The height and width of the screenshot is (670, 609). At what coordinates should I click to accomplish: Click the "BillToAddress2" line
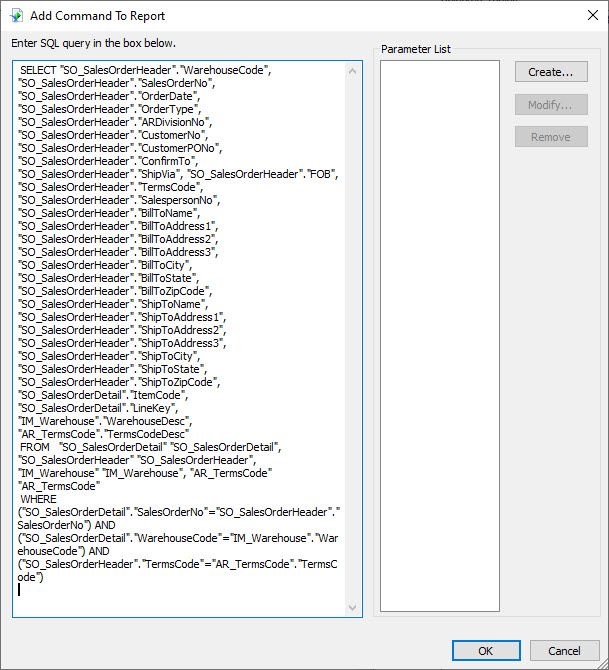tap(118, 239)
